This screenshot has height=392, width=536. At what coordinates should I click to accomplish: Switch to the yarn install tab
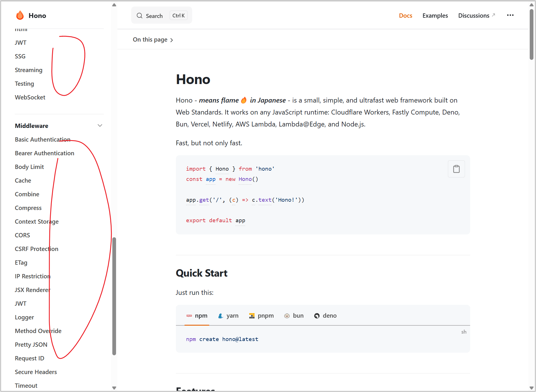click(x=228, y=316)
